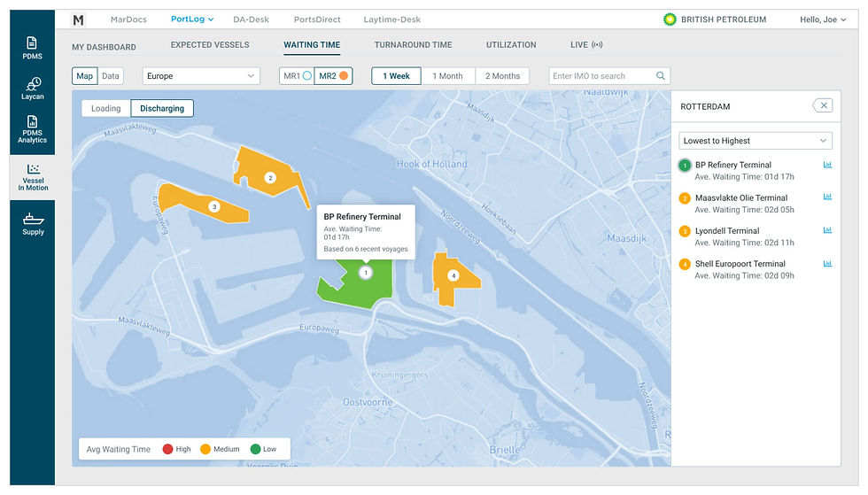Select 1 Month time range
The height and width of the screenshot is (495, 868).
click(447, 76)
